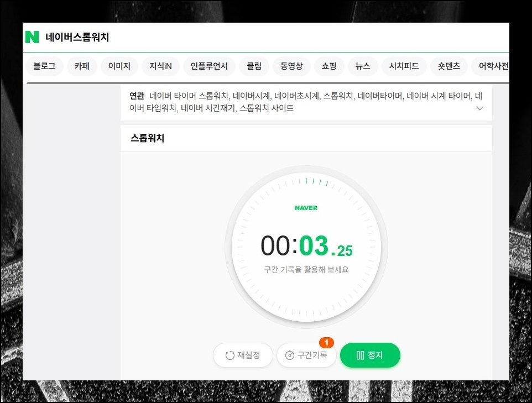532x403 pixels.
Task: Expand the related searches chevron
Action: [x=480, y=108]
